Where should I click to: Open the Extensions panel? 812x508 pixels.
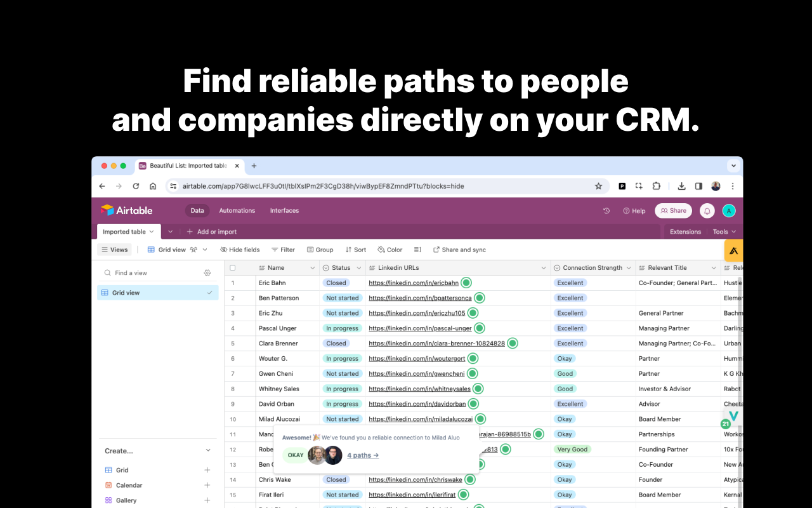[x=685, y=232]
